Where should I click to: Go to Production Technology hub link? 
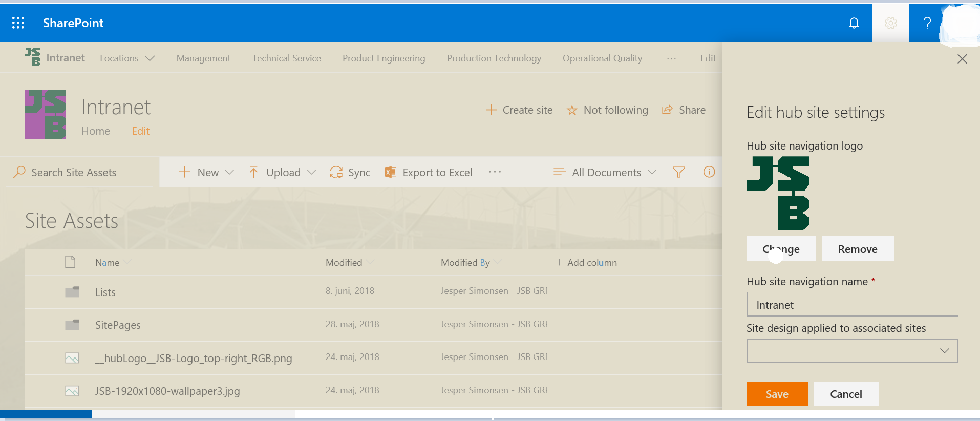tap(494, 58)
